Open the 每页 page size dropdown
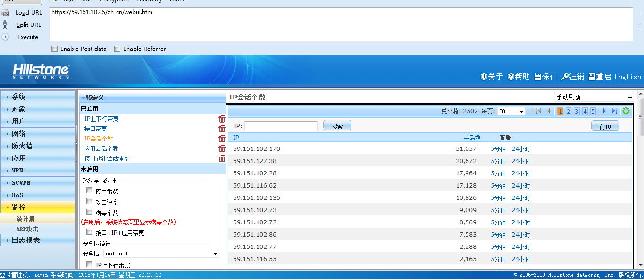 click(x=511, y=112)
